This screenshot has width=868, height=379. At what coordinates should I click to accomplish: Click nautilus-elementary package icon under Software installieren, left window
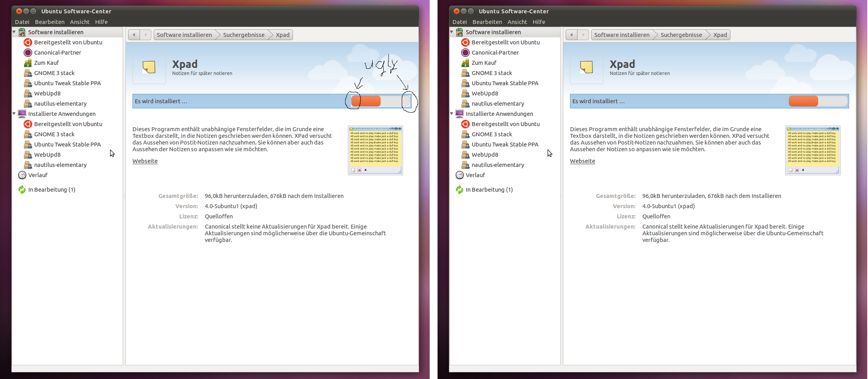point(28,104)
